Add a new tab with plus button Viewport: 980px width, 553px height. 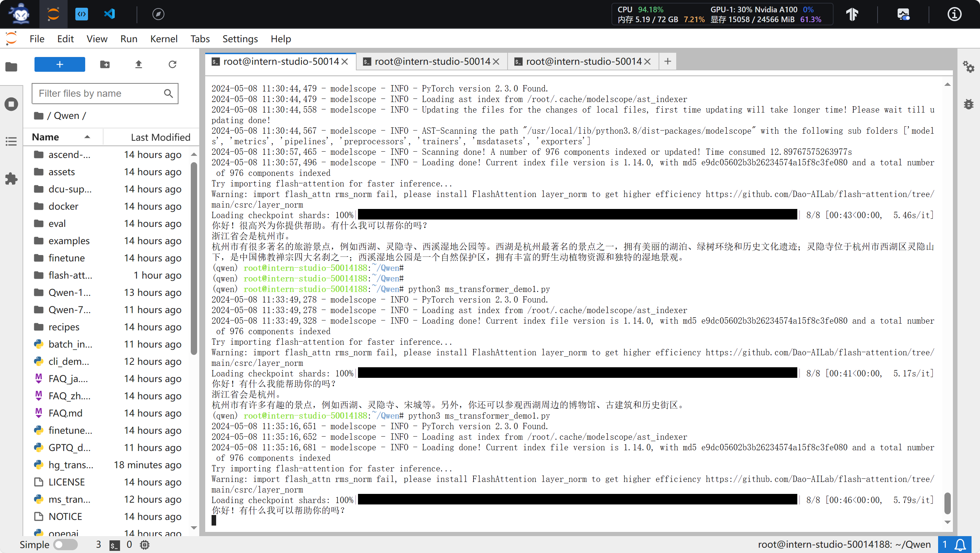tap(668, 62)
